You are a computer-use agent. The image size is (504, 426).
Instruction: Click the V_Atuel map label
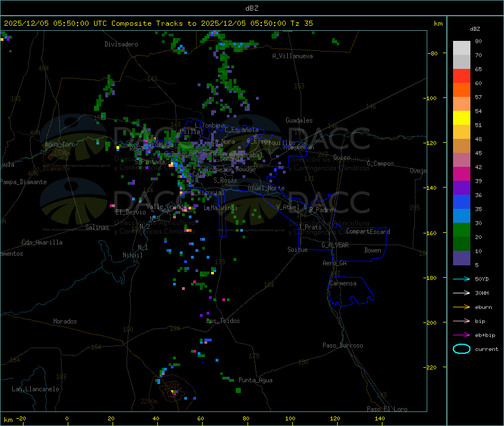[288, 207]
